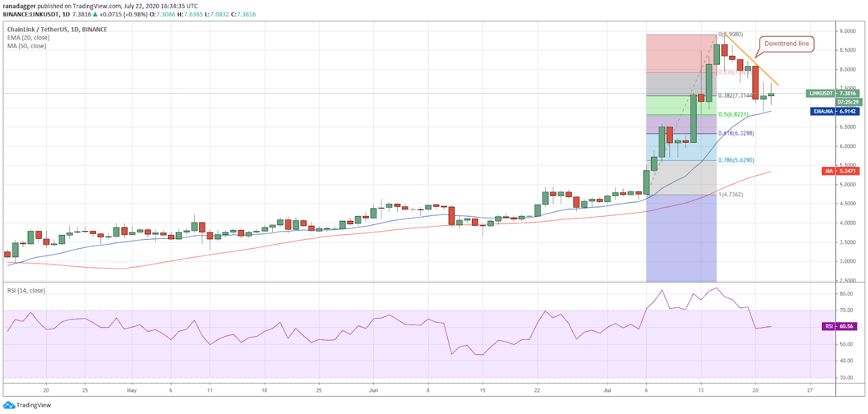This screenshot has width=868, height=414.
Task: Click the TradingView logo at the bottom
Action: pyautogui.click(x=27, y=405)
